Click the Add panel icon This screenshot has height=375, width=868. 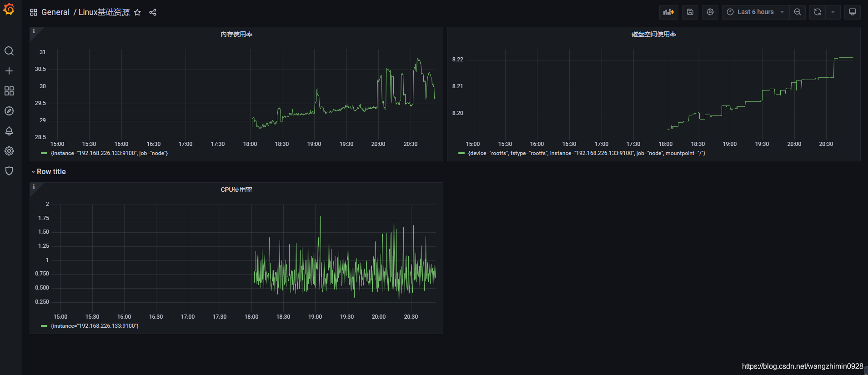[x=669, y=12]
